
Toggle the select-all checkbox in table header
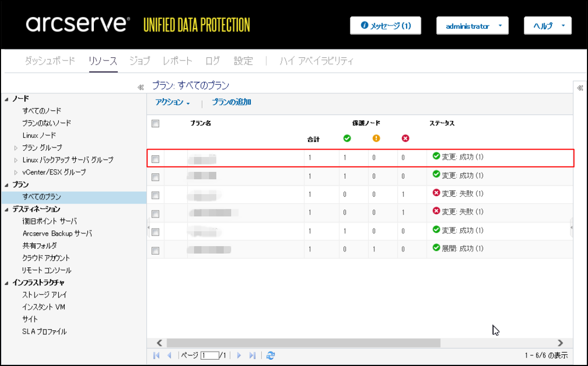click(x=155, y=124)
